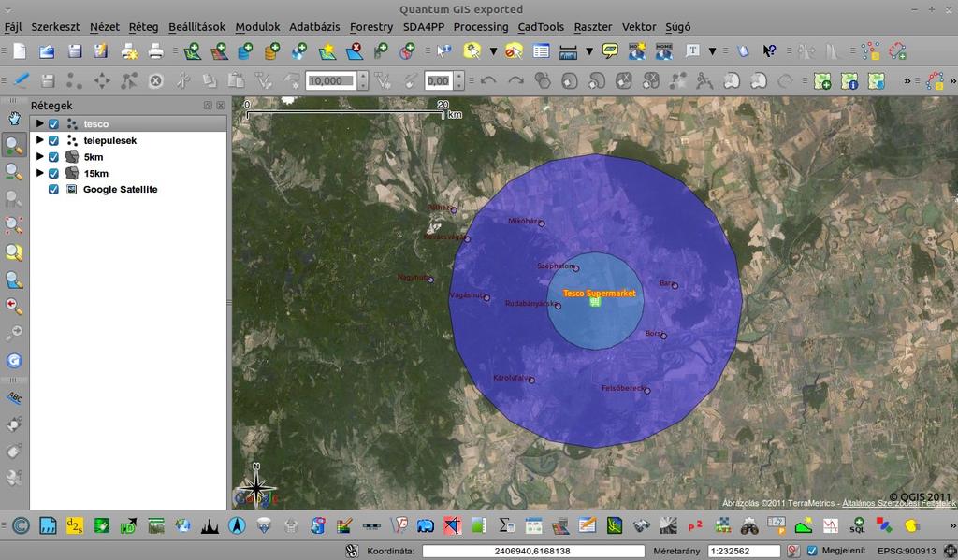This screenshot has width=958, height=560.
Task: Expand the 5km layer tree item
Action: (39, 157)
